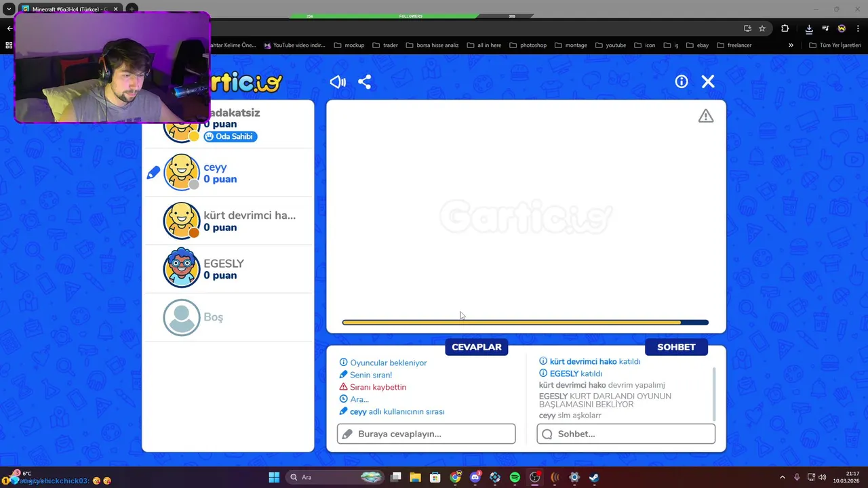This screenshot has width=868, height=488.
Task: Click the share room icon
Action: [364, 82]
